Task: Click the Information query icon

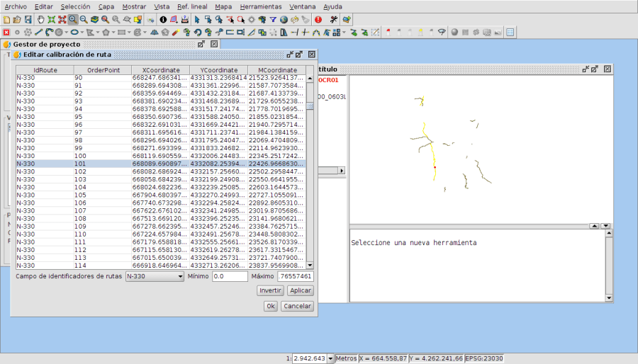Action: [x=163, y=19]
